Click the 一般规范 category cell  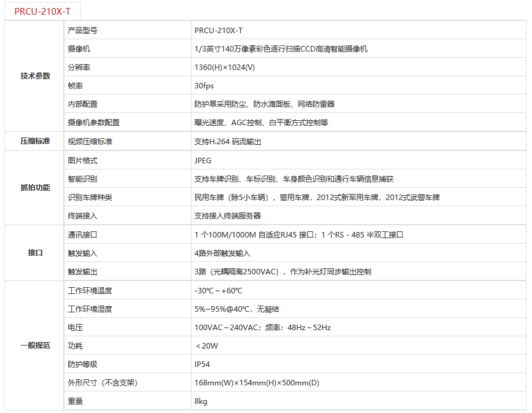[x=35, y=345]
